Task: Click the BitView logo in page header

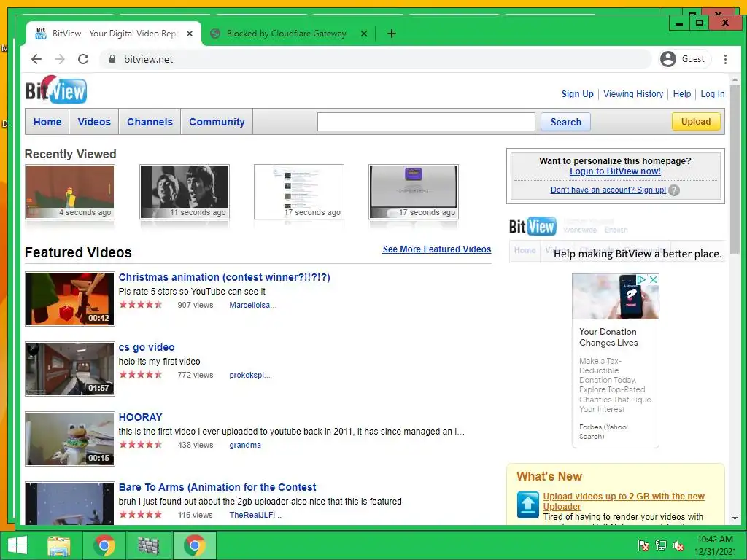Action: (x=56, y=90)
